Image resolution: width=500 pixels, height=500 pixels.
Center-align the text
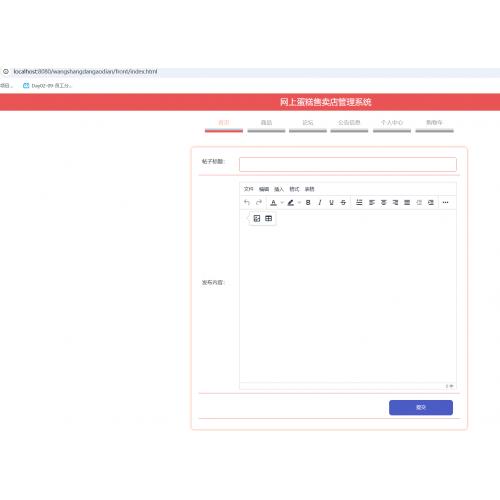click(383, 202)
